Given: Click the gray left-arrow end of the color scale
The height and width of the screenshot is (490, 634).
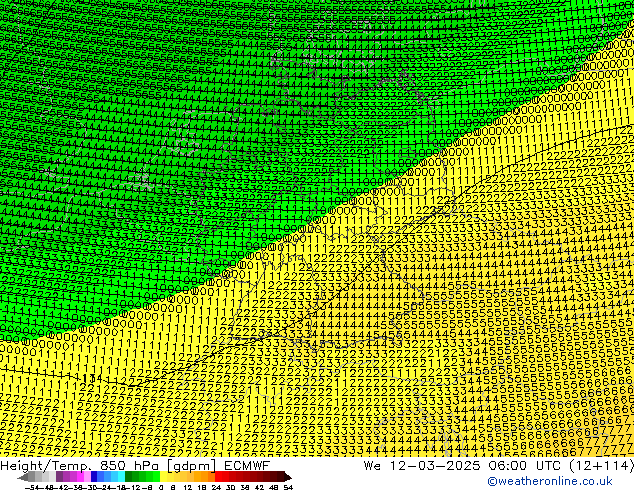Looking at the screenshot, I should (23, 477).
